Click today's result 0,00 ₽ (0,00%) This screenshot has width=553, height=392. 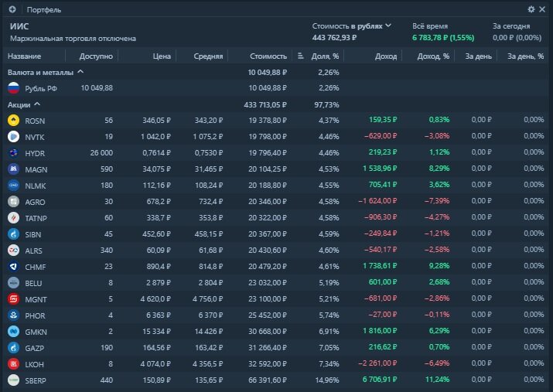point(517,37)
